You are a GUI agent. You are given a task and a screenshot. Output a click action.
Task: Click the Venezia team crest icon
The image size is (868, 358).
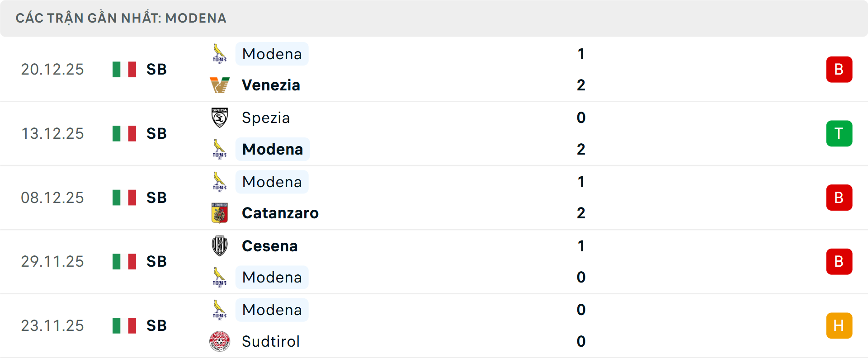[x=220, y=85]
